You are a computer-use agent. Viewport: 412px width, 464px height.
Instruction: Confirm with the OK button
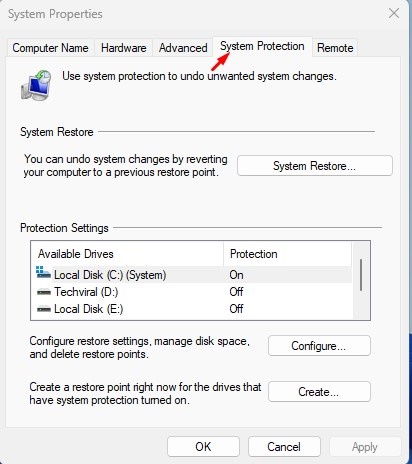[203, 447]
